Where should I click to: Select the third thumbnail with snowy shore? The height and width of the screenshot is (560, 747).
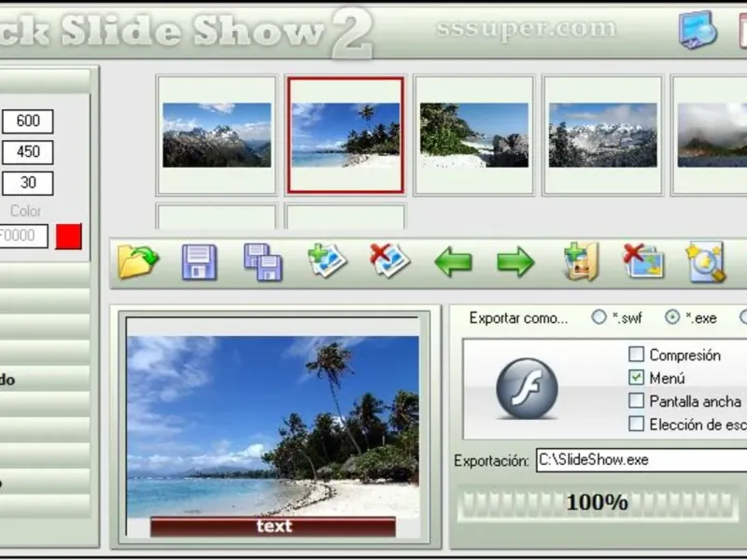[x=474, y=135]
